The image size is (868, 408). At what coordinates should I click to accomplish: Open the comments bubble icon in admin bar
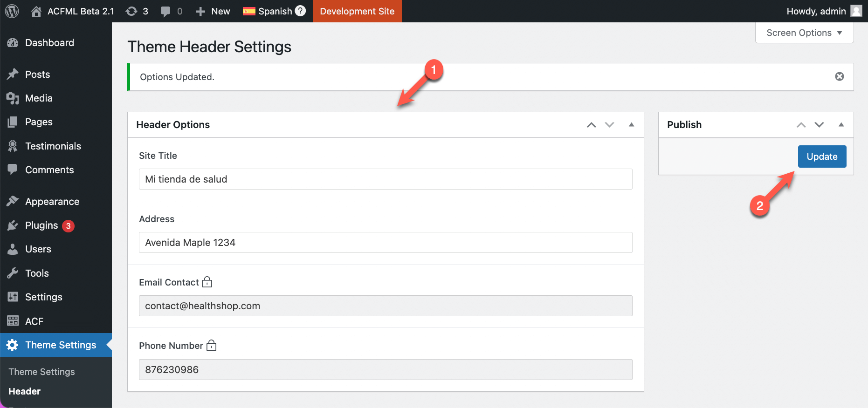[x=165, y=12]
